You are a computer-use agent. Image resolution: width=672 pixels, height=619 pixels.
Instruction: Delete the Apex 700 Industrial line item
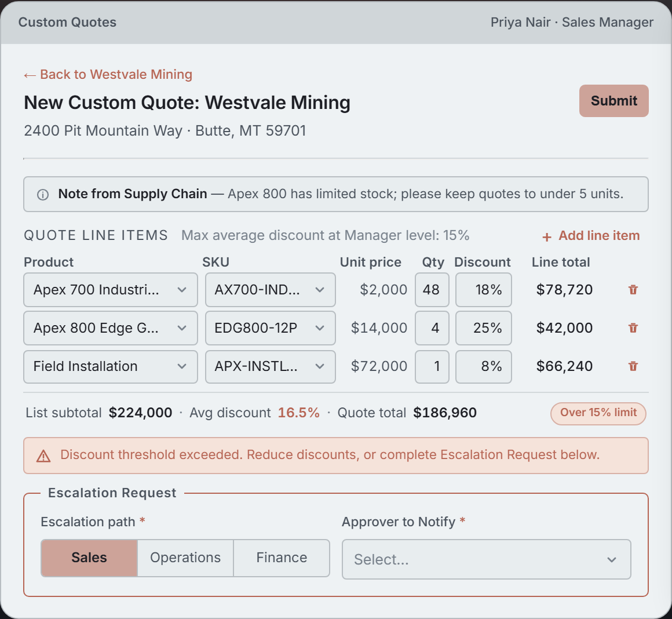coord(633,290)
